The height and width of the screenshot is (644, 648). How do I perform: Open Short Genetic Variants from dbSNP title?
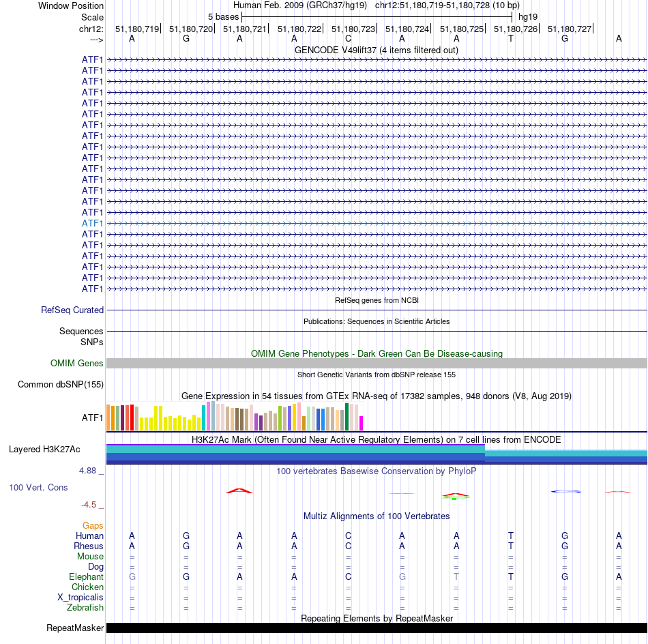(377, 375)
